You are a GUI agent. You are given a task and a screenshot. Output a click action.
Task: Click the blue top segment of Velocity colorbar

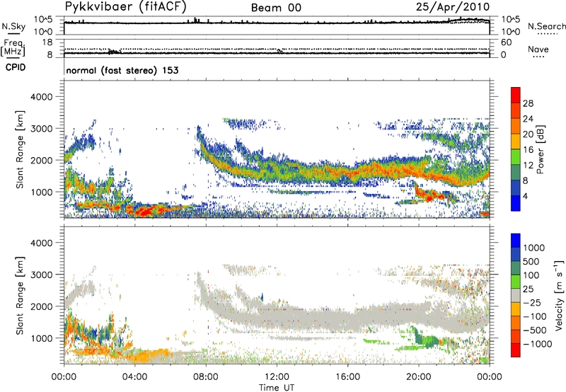click(x=516, y=241)
